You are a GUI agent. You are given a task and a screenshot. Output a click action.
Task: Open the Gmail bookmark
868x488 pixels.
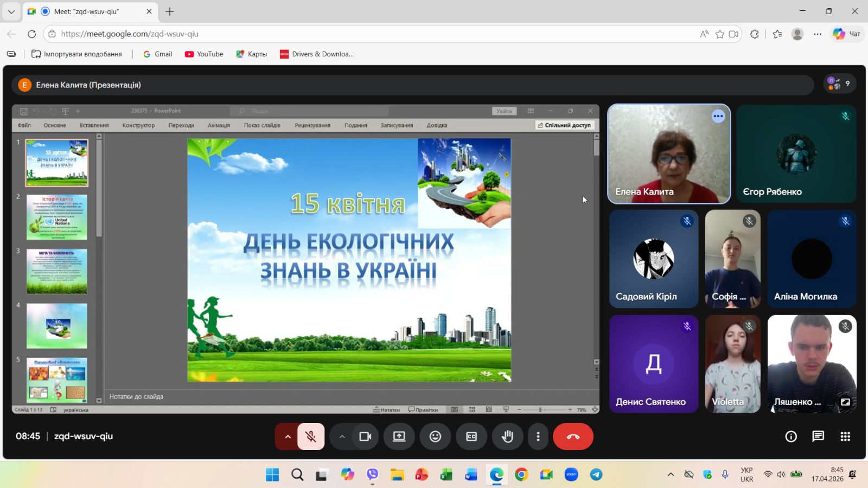click(157, 54)
